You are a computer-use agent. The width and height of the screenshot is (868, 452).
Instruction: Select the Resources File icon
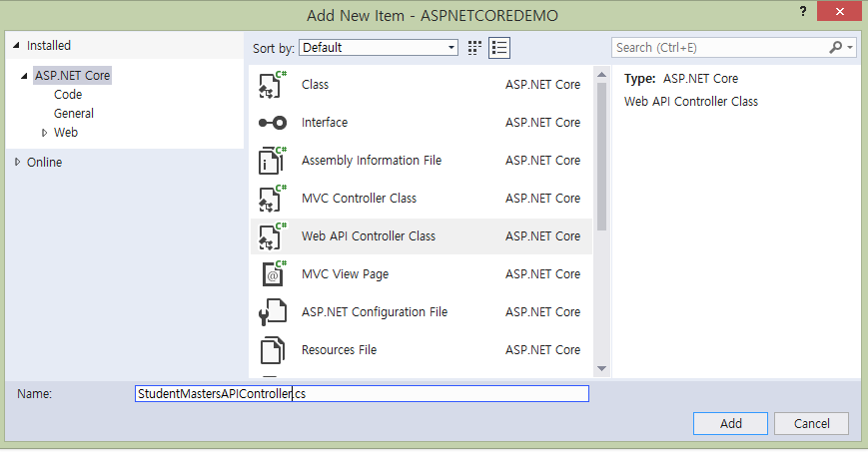(x=273, y=350)
